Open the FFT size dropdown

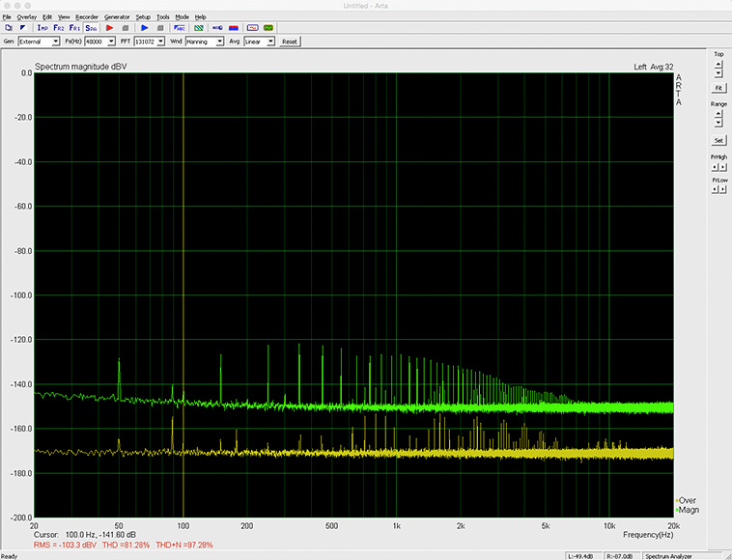coord(150,42)
